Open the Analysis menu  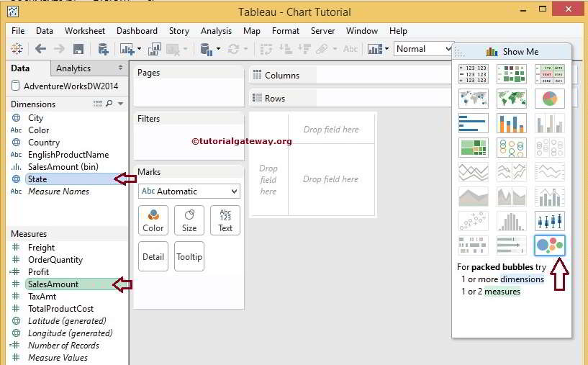pyautogui.click(x=216, y=31)
